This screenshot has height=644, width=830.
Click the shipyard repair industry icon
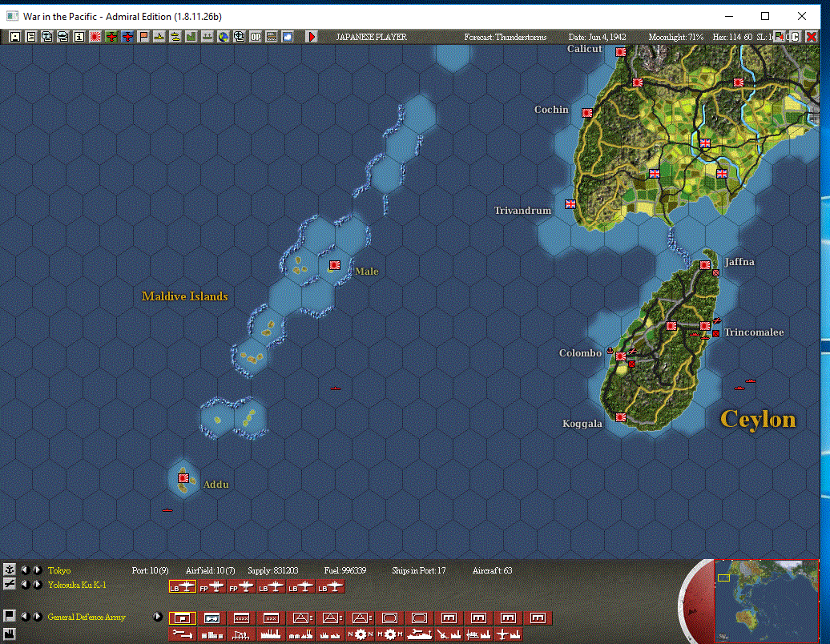pos(419,634)
